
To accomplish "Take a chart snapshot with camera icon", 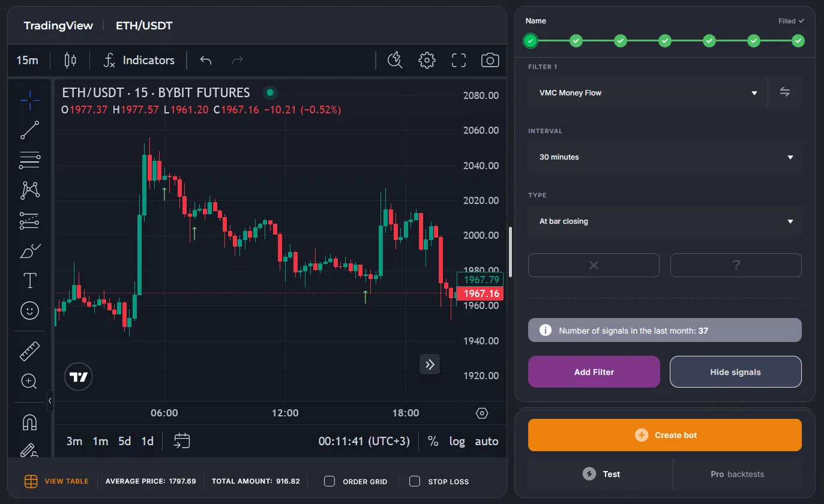I will tap(490, 60).
